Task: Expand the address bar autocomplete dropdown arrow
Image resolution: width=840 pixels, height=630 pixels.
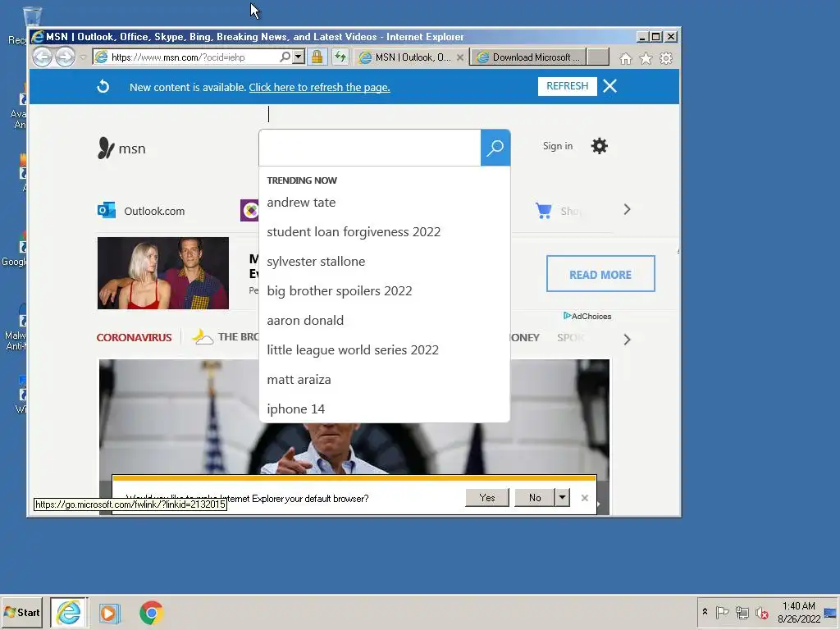Action: 299,57
